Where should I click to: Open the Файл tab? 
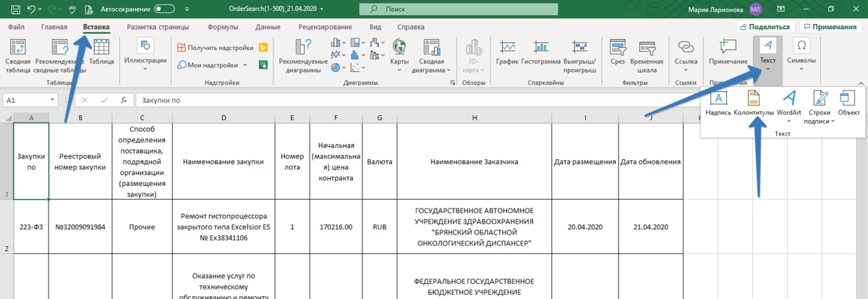[17, 27]
